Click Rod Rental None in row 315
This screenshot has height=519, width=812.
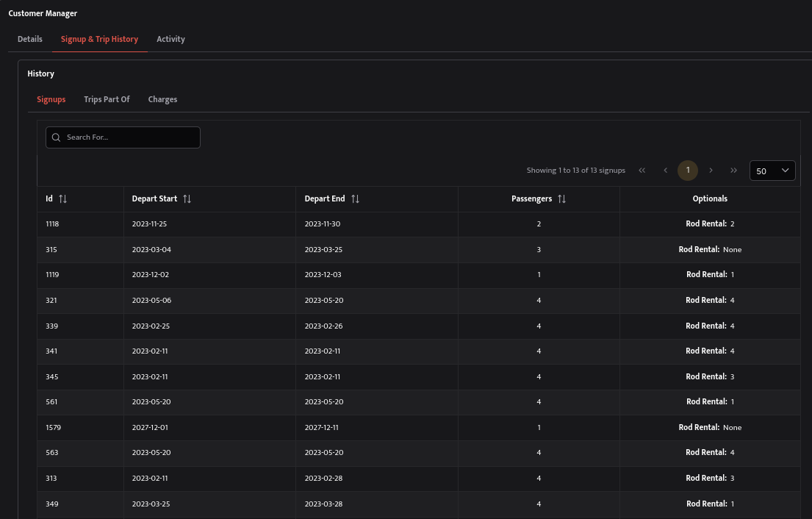point(710,250)
